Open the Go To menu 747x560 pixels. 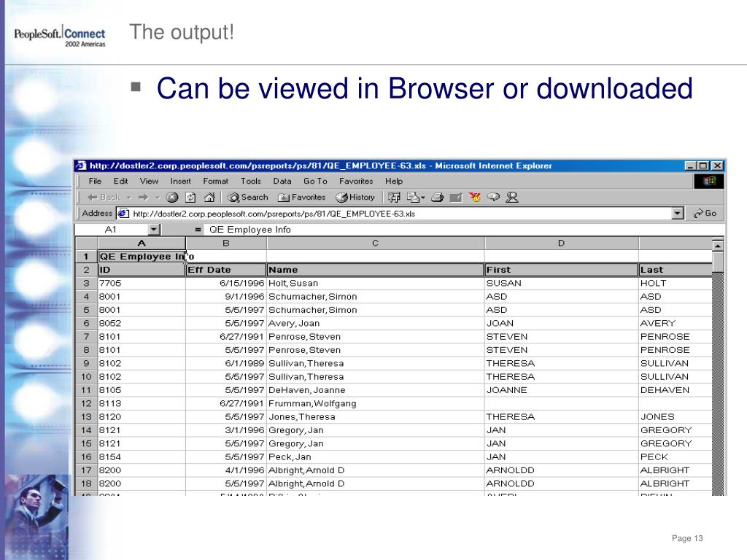(315, 181)
